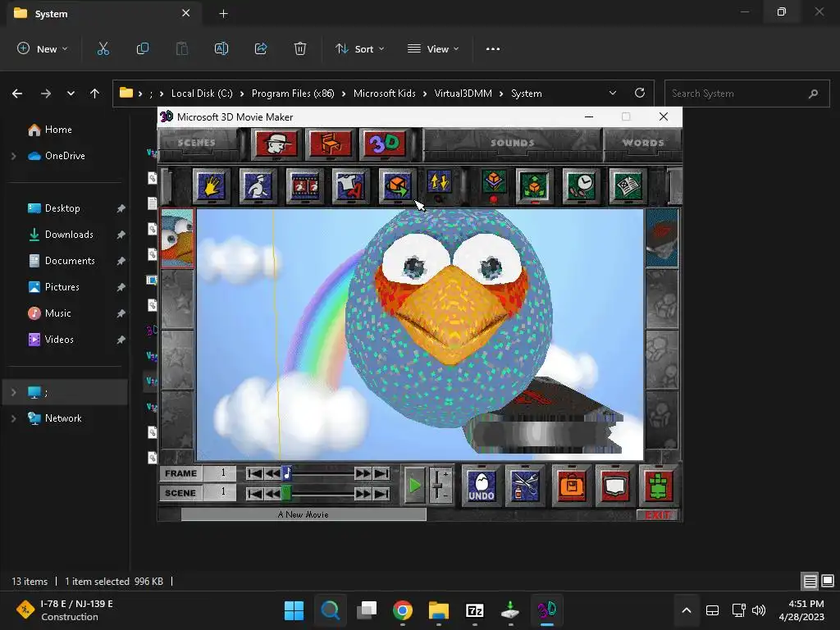840x630 pixels.
Task: Open the View dropdown in File Explorer
Action: [433, 48]
